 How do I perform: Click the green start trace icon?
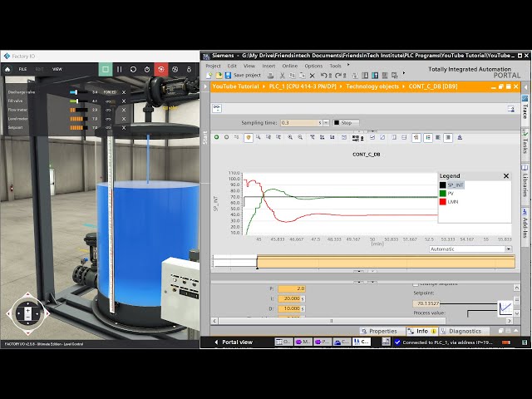pos(216,137)
